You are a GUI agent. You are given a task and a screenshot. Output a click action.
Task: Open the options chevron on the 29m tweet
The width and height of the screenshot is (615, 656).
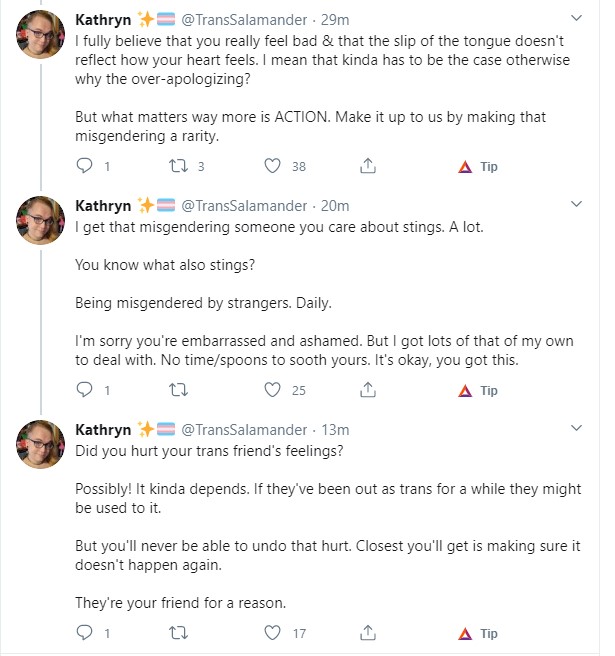coord(577,18)
